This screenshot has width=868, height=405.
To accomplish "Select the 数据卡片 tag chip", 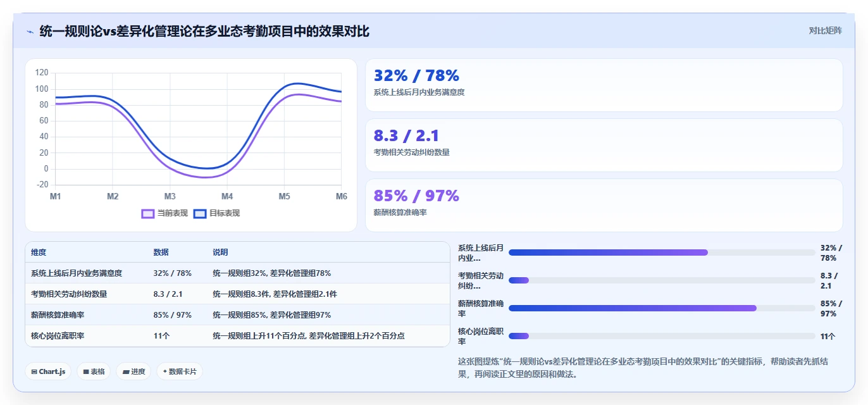I will pos(180,371).
